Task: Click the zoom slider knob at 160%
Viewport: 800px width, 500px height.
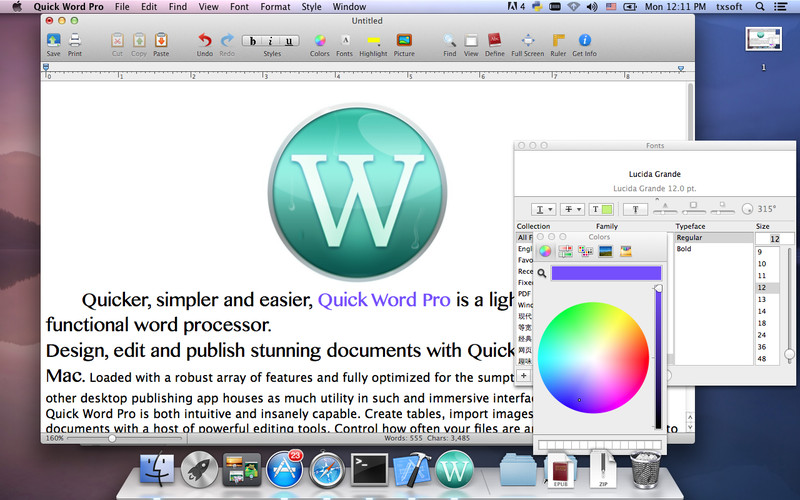Action: click(x=112, y=438)
